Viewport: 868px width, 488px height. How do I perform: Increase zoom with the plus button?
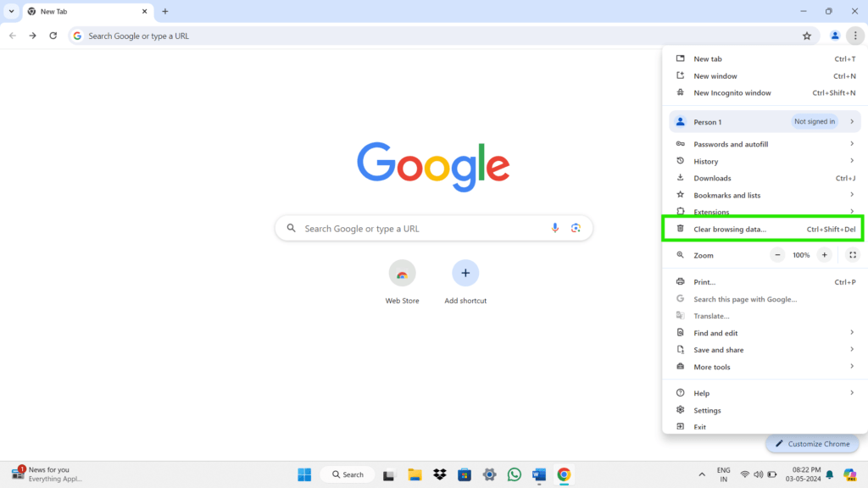pos(824,255)
